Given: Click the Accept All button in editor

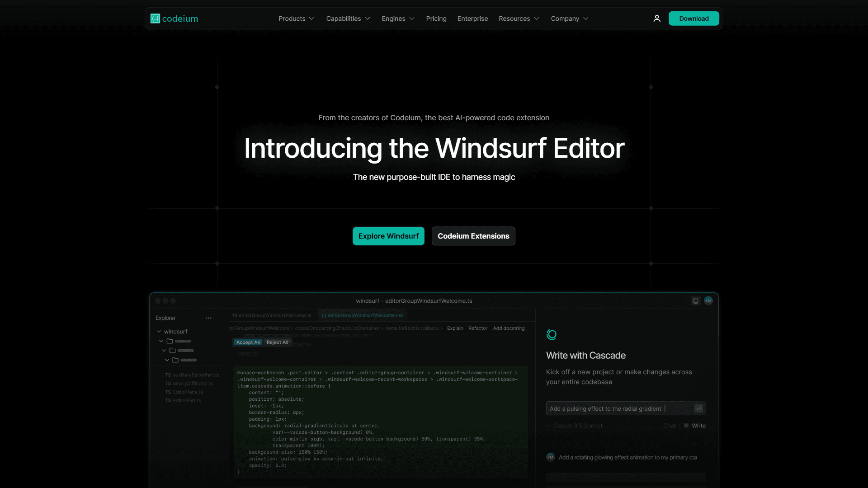Looking at the screenshot, I should [x=247, y=342].
